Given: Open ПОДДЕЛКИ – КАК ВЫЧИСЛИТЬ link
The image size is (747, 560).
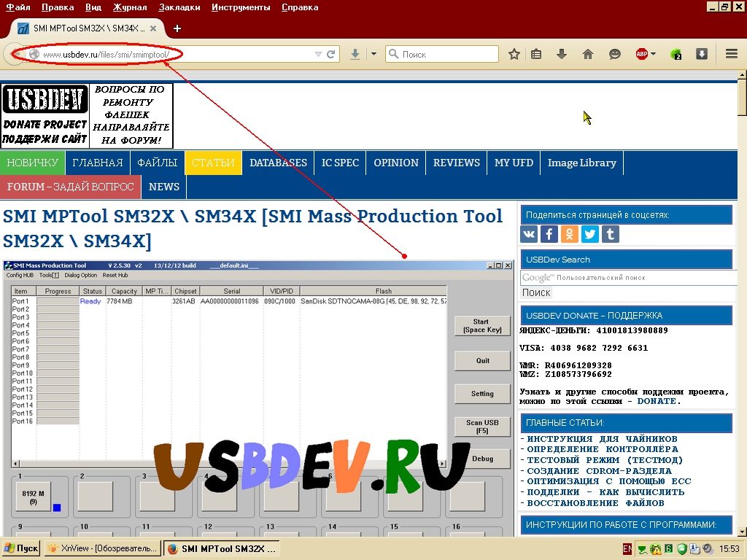Looking at the screenshot, I should click(x=605, y=492).
